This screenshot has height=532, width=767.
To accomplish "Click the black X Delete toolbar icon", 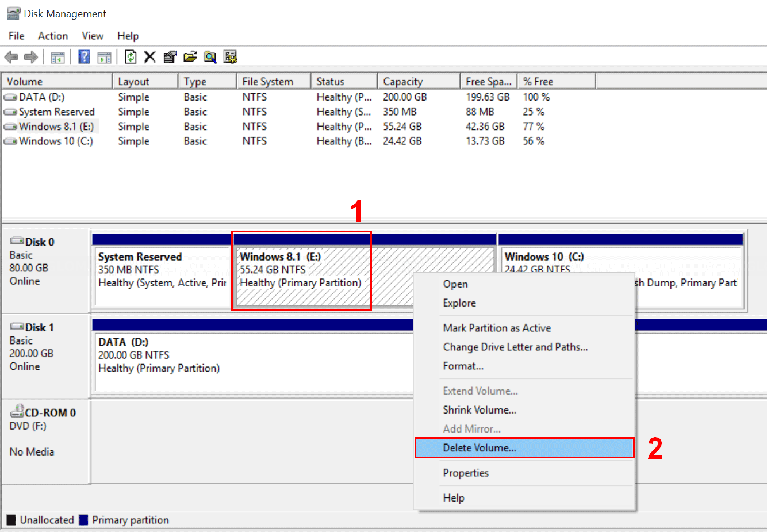I will [150, 57].
